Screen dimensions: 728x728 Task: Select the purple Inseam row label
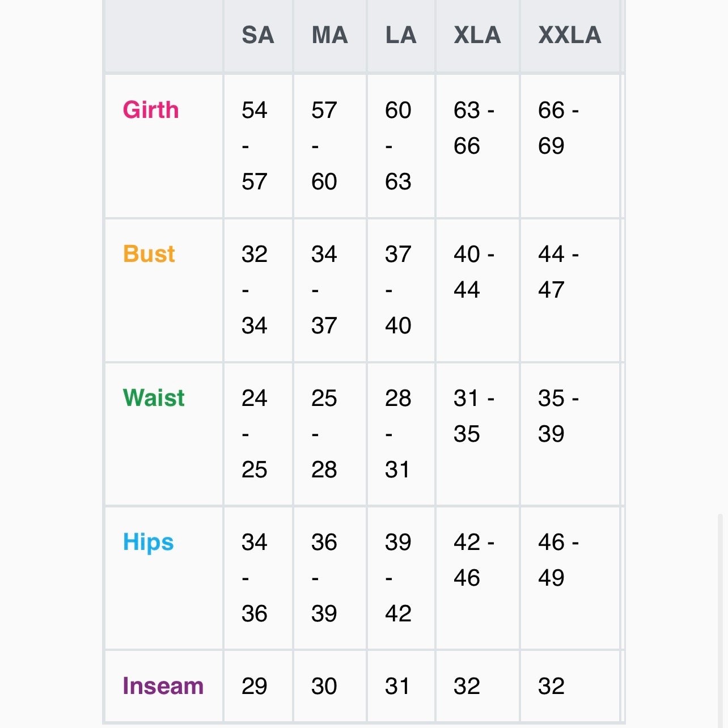(x=163, y=686)
